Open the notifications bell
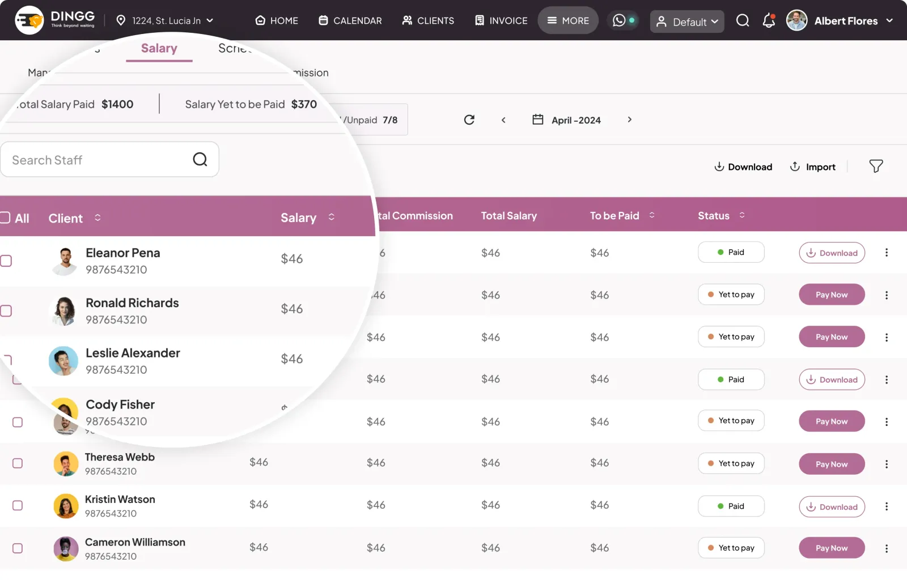907x588 pixels. click(x=769, y=21)
